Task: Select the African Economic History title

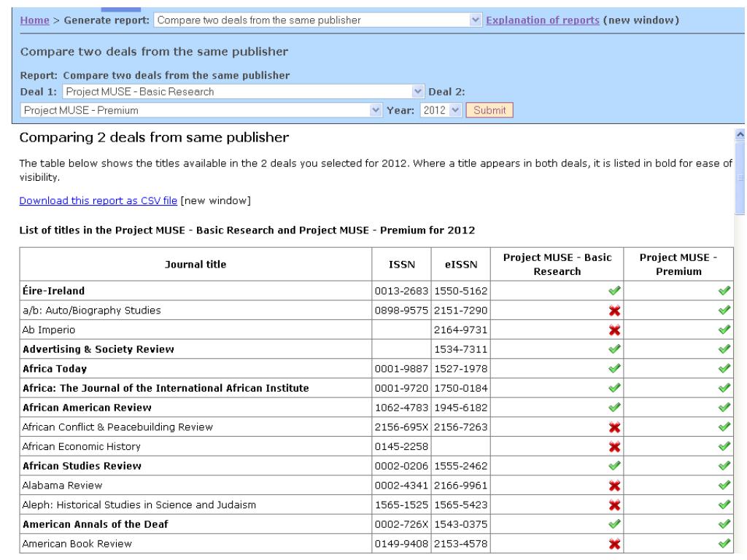Action: pos(81,447)
